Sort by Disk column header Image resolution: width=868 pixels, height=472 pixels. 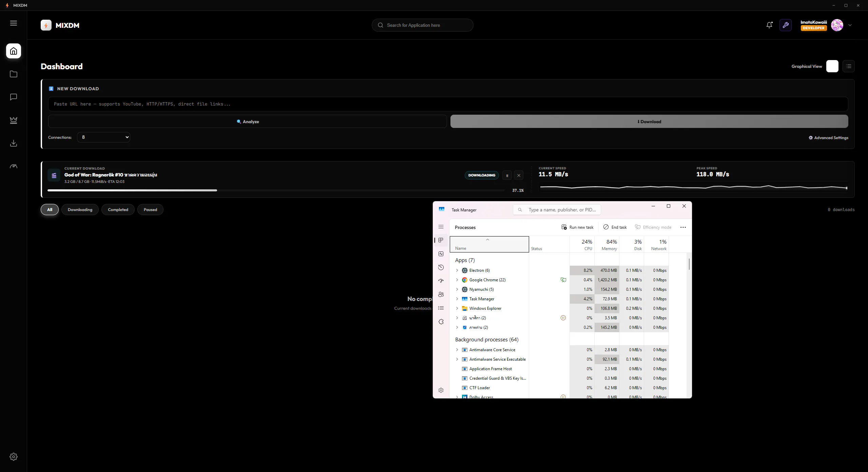click(x=632, y=244)
